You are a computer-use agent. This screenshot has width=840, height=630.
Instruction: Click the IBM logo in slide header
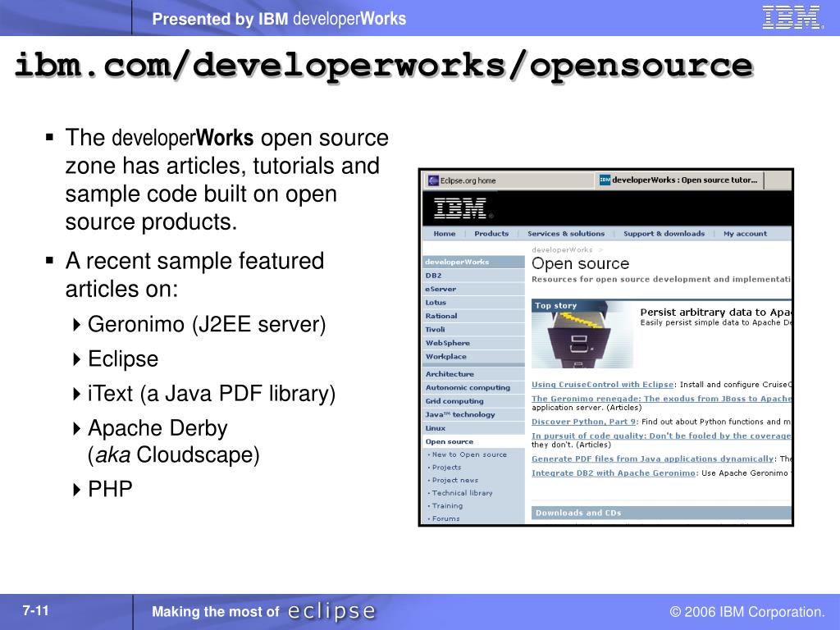pyautogui.click(x=792, y=17)
